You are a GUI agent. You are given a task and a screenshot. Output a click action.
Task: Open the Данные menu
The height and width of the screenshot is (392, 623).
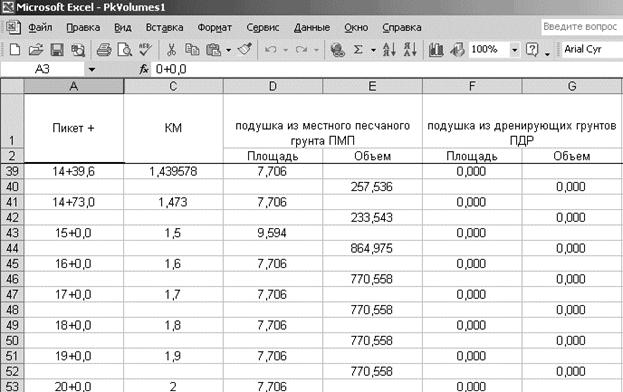coord(312,27)
